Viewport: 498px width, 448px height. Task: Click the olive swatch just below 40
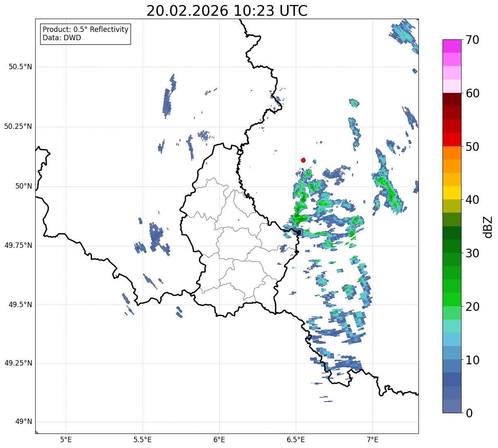[452, 206]
